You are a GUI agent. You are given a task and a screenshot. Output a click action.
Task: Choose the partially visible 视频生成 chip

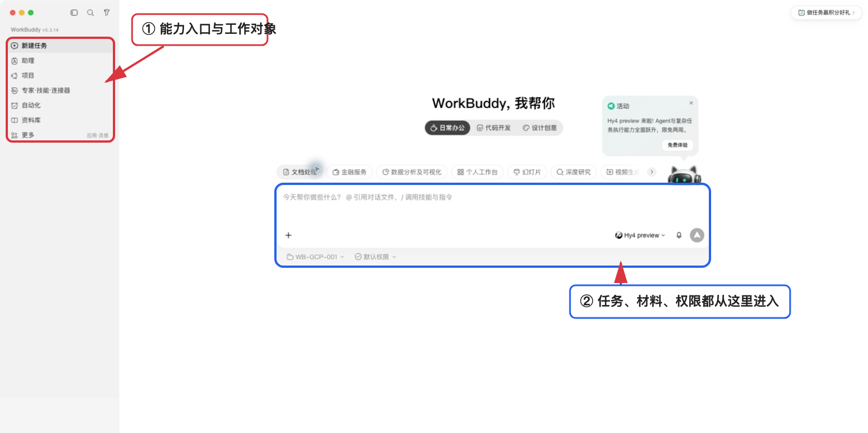click(622, 172)
